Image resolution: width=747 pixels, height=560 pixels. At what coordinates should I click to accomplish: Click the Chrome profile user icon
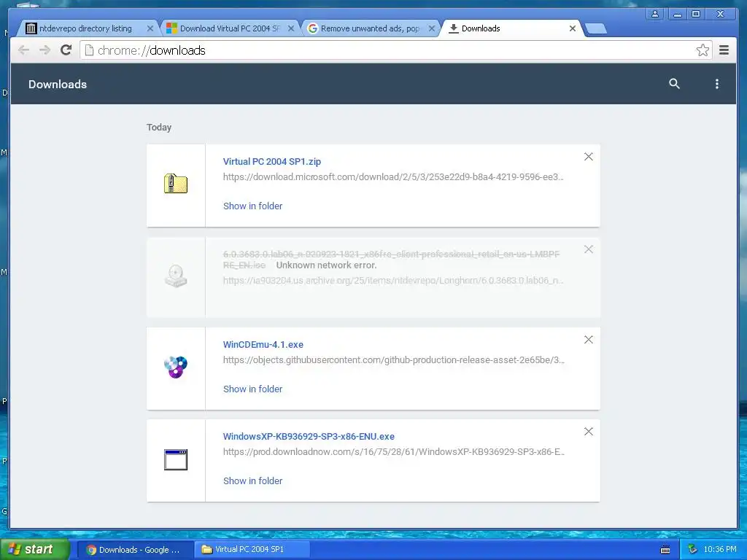click(x=655, y=14)
